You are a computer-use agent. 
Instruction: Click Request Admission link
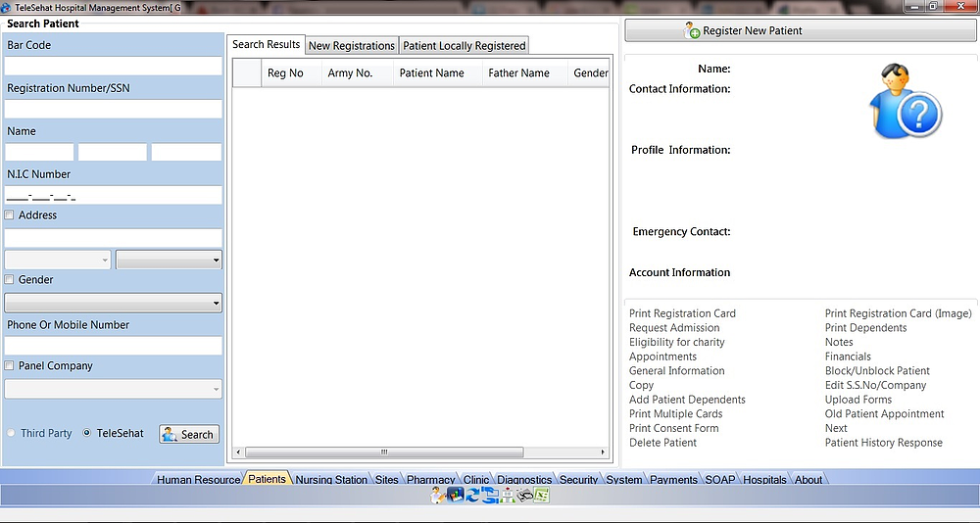pyautogui.click(x=674, y=328)
